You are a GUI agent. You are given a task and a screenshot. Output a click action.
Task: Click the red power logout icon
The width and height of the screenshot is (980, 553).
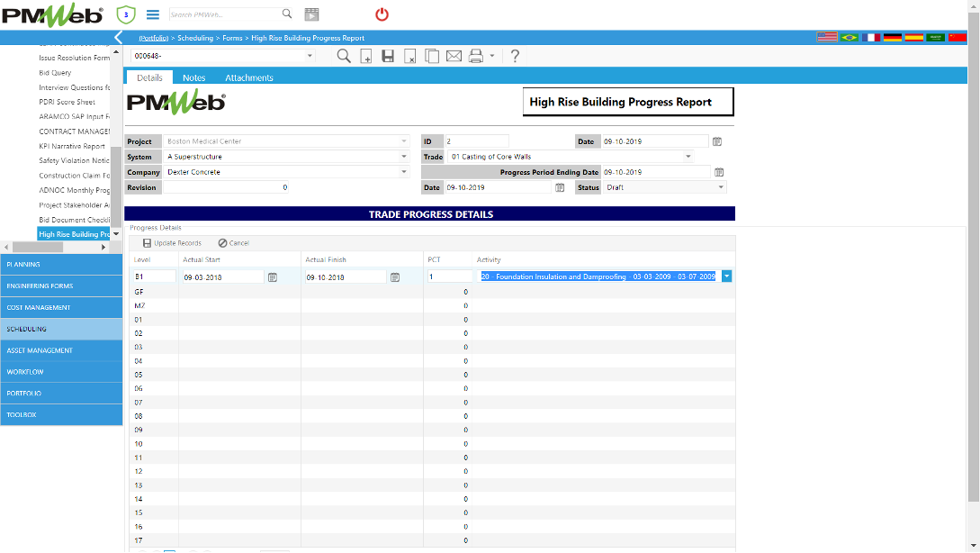point(382,14)
